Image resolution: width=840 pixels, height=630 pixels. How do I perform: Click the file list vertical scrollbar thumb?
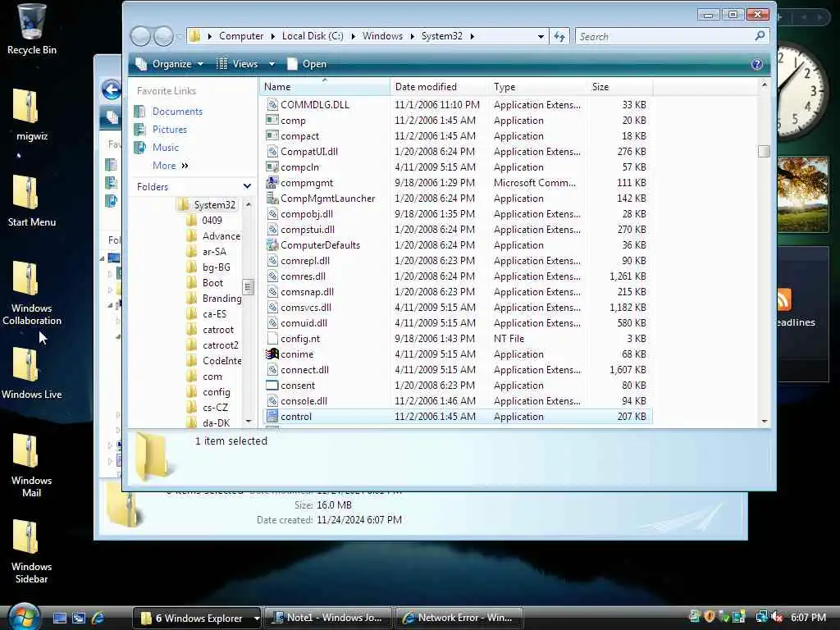click(764, 151)
